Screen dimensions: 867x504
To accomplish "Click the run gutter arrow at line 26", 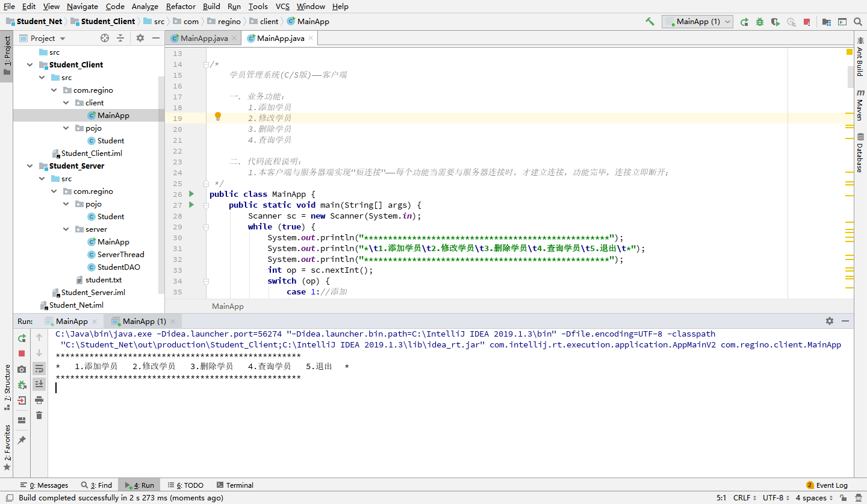I will click(x=191, y=194).
